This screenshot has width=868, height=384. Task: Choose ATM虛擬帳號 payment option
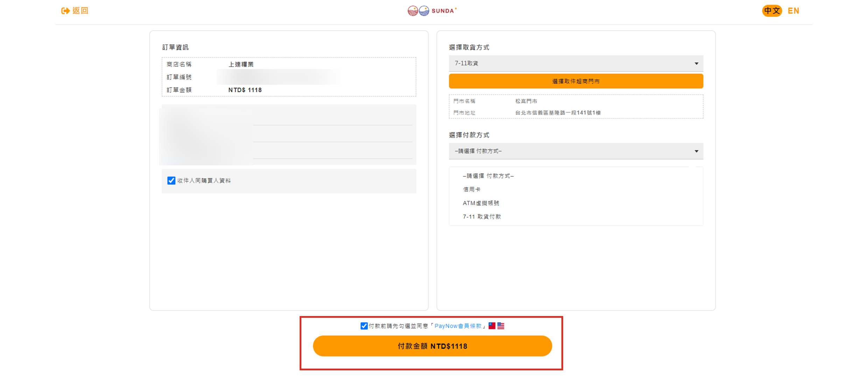click(481, 203)
